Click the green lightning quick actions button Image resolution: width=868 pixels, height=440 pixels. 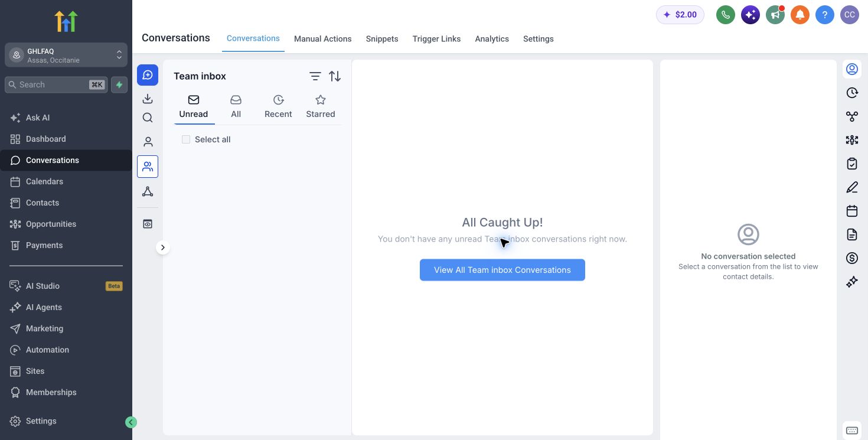[119, 84]
